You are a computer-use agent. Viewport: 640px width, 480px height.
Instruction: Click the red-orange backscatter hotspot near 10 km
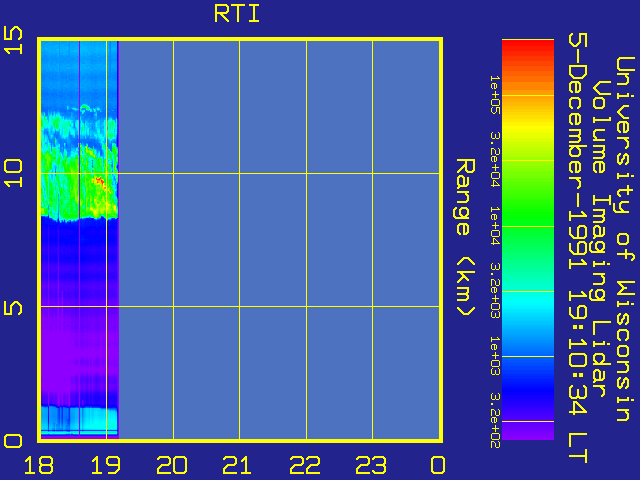pyautogui.click(x=101, y=184)
